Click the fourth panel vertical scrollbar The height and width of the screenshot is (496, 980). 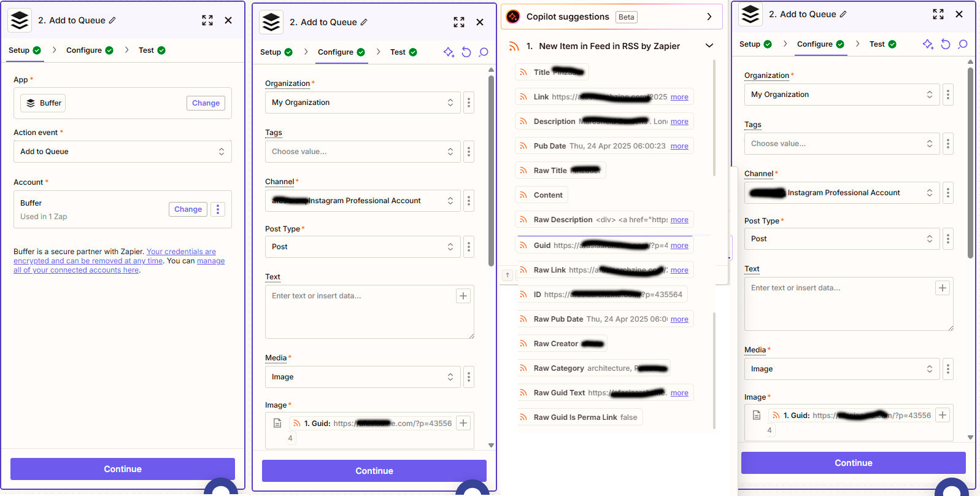point(970,163)
